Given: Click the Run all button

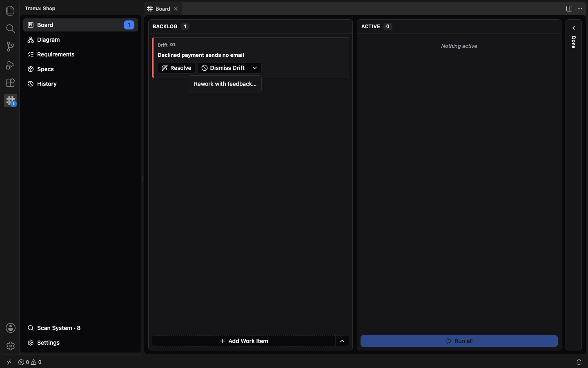Looking at the screenshot, I should [x=459, y=341].
